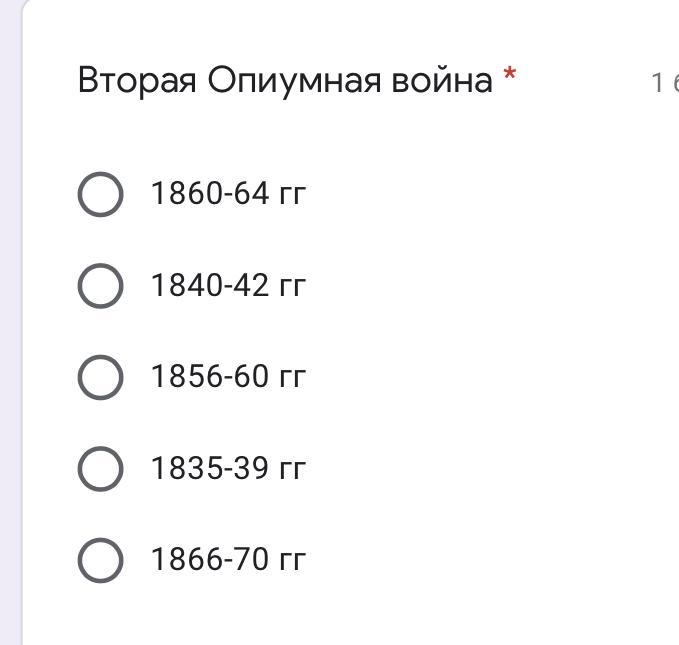Image resolution: width=679 pixels, height=645 pixels.
Task: Click the points indicator beside the question
Action: pyautogui.click(x=664, y=83)
